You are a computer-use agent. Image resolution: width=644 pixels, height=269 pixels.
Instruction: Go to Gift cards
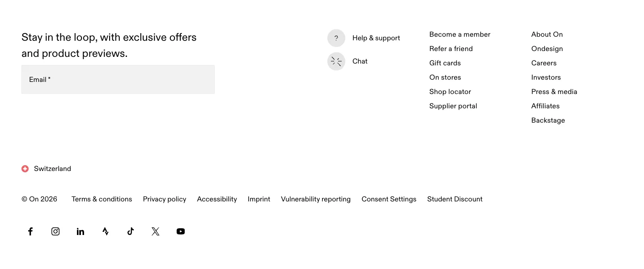445,63
